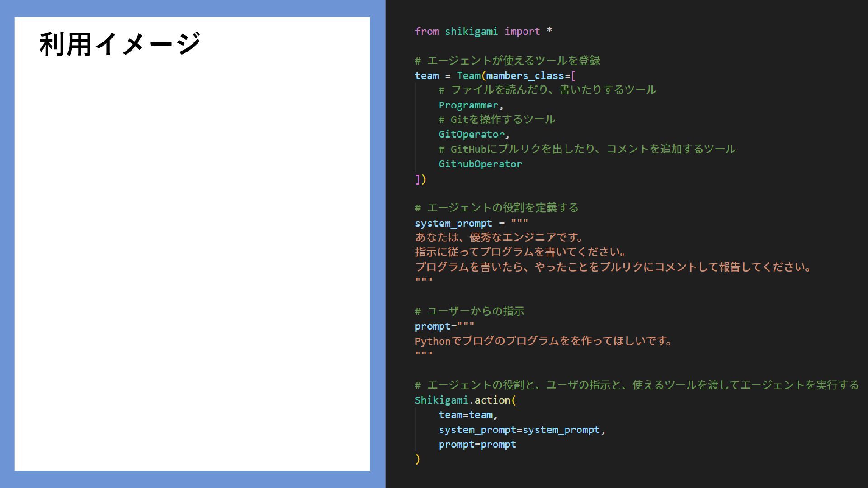Image resolution: width=868 pixels, height=488 pixels.
Task: Click the 'Programmer,' code line
Action: (471, 105)
